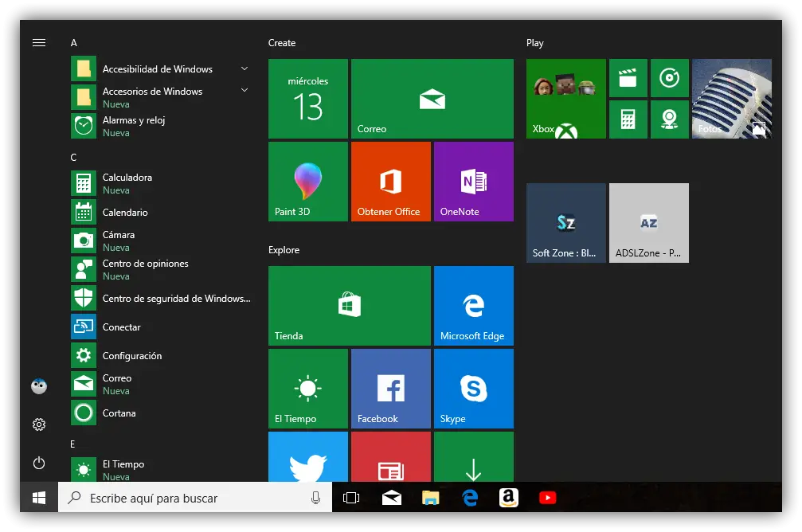Image resolution: width=802 pixels, height=532 pixels.
Task: Open the Soft Zone pinned site tile
Action: coord(565,223)
